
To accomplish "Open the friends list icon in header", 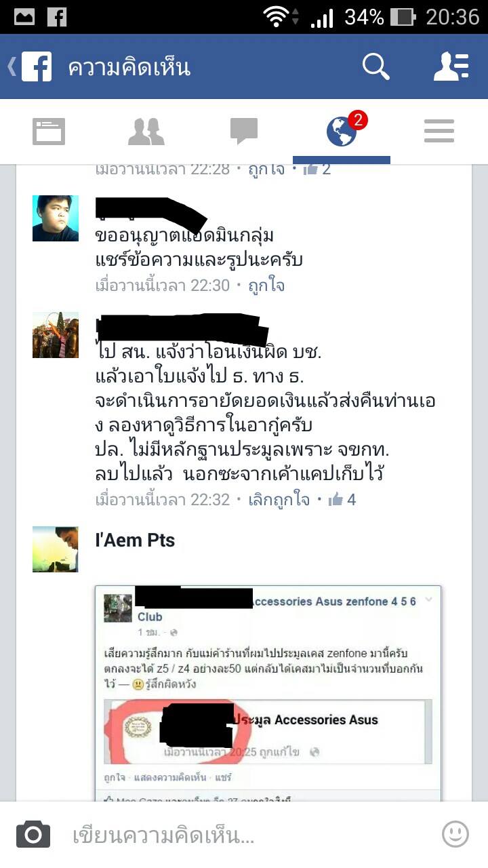I will pos(451,66).
